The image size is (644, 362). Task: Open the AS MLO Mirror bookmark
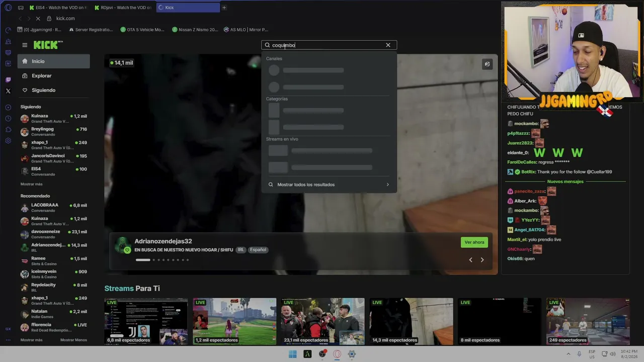pos(246,30)
